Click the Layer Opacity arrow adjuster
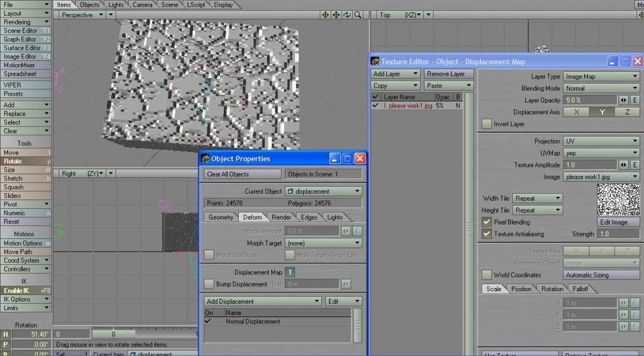 point(624,100)
